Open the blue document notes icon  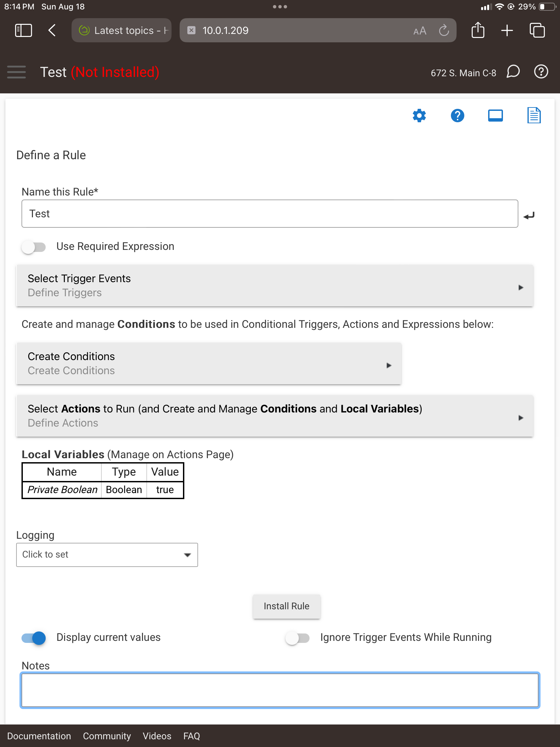click(x=534, y=116)
